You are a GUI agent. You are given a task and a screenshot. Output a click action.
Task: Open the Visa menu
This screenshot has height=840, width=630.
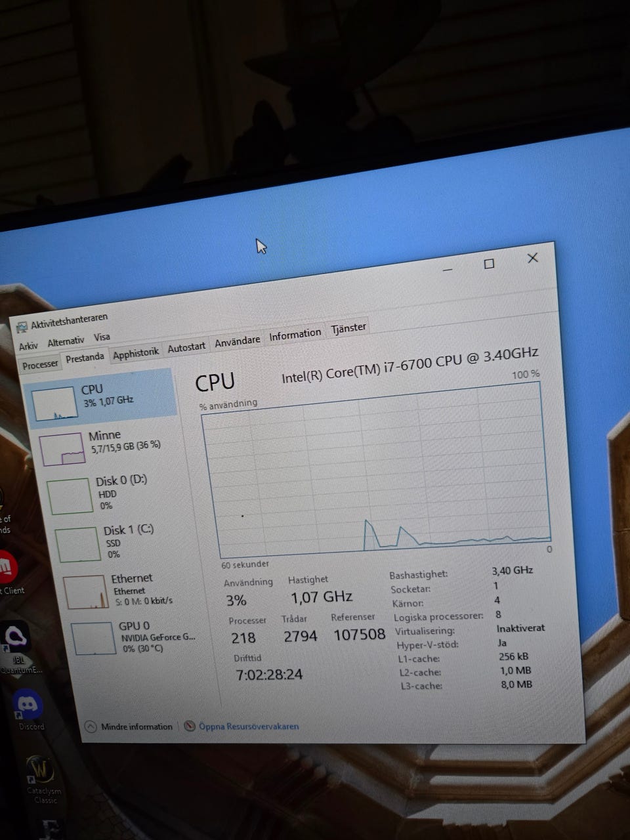coord(102,337)
